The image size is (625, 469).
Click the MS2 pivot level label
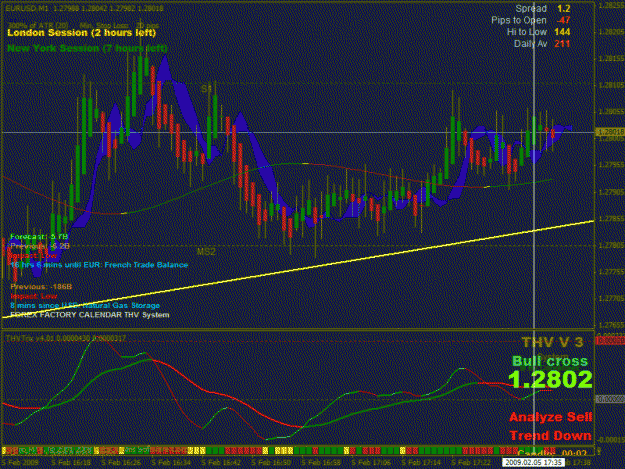point(206,251)
